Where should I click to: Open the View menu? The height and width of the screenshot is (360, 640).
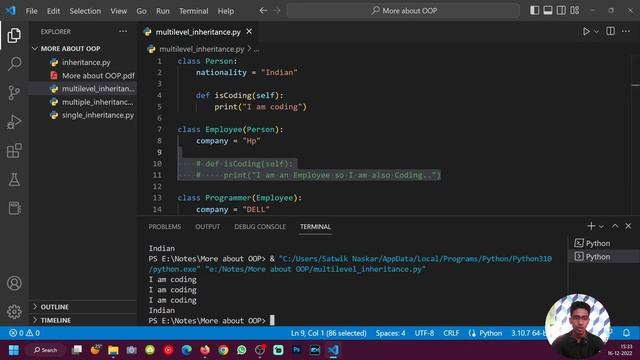(118, 11)
